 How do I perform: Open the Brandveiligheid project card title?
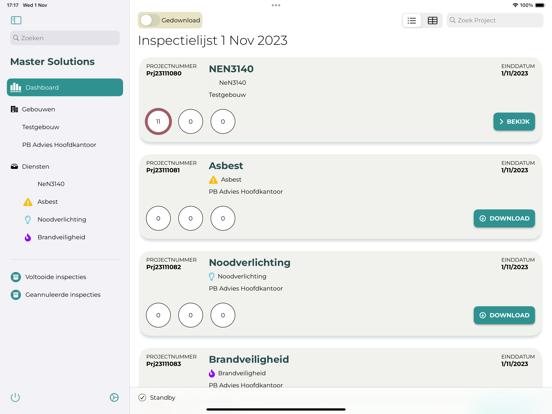coord(249,359)
